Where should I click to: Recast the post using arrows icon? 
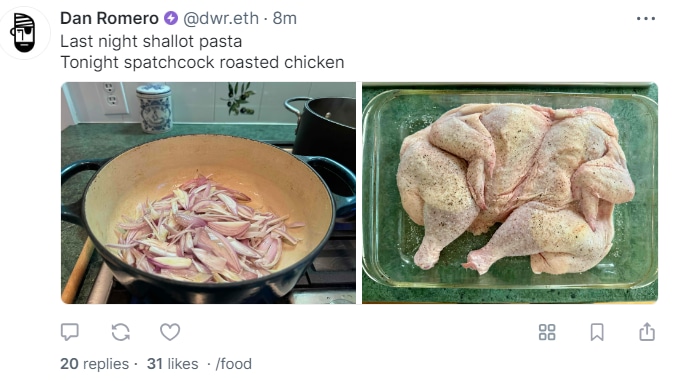click(x=120, y=332)
